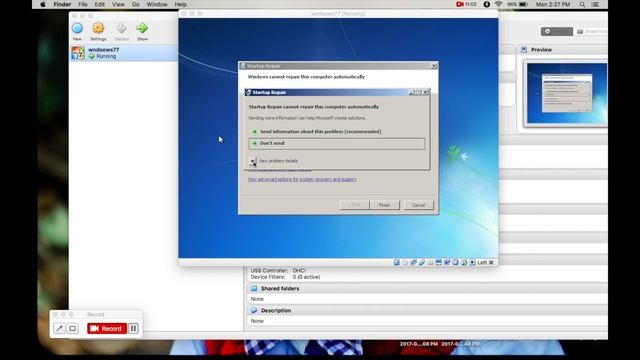Click the red recording timer menu bar icon
The width and height of the screenshot is (640, 360).
coord(466,4)
